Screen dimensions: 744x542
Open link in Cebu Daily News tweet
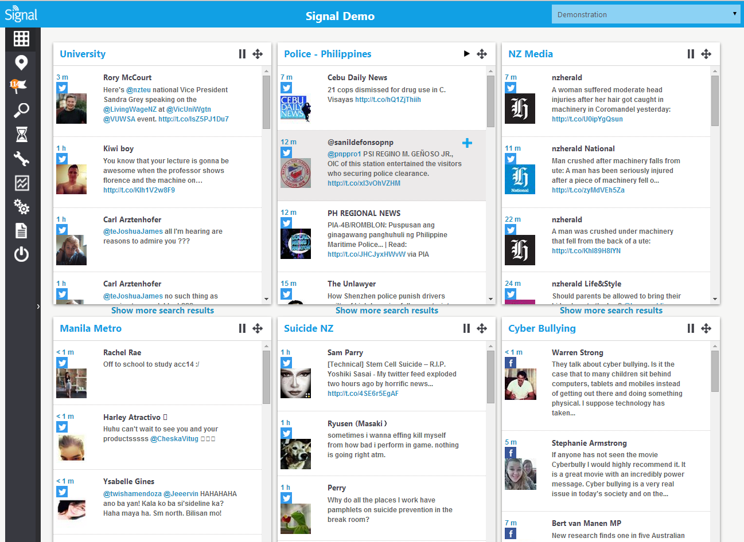[x=388, y=100]
